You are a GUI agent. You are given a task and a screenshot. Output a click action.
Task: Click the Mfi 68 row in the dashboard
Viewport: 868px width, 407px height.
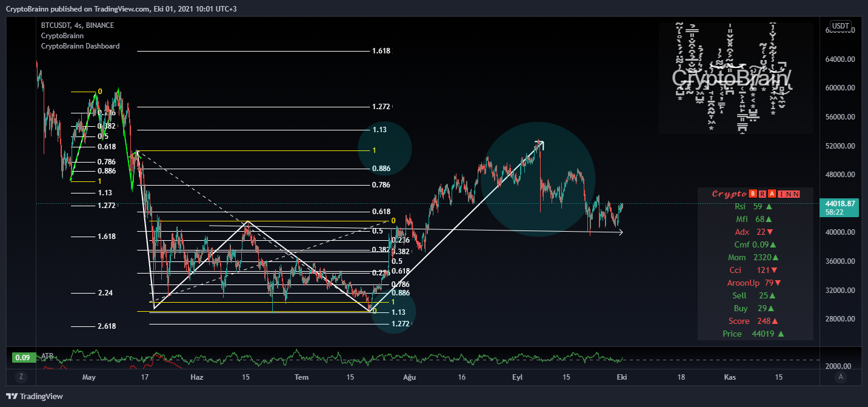pos(755,219)
